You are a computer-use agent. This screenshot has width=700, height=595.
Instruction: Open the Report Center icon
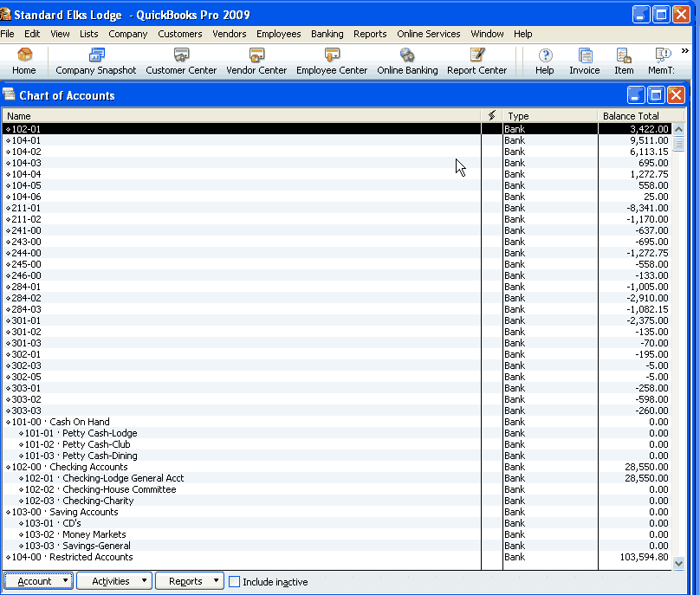(x=476, y=61)
